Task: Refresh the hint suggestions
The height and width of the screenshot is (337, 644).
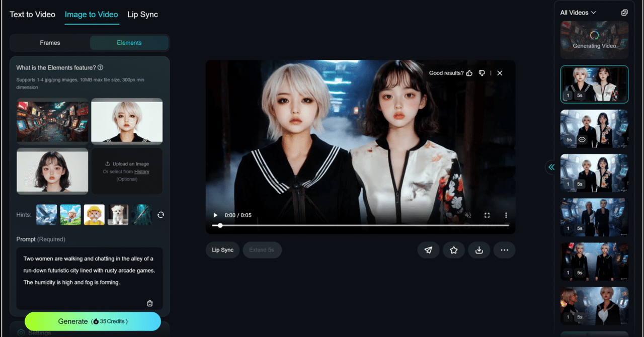Action: [160, 215]
